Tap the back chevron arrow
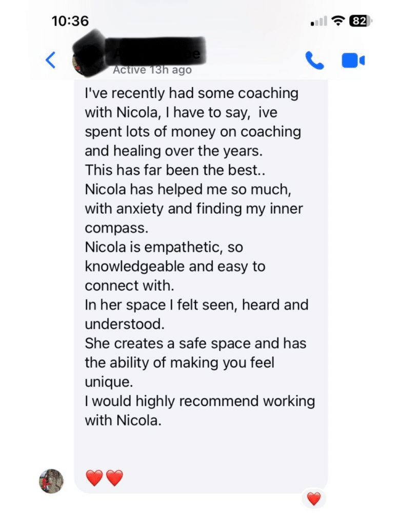Image resolution: width=420 pixels, height=525 pixels. 50,60
